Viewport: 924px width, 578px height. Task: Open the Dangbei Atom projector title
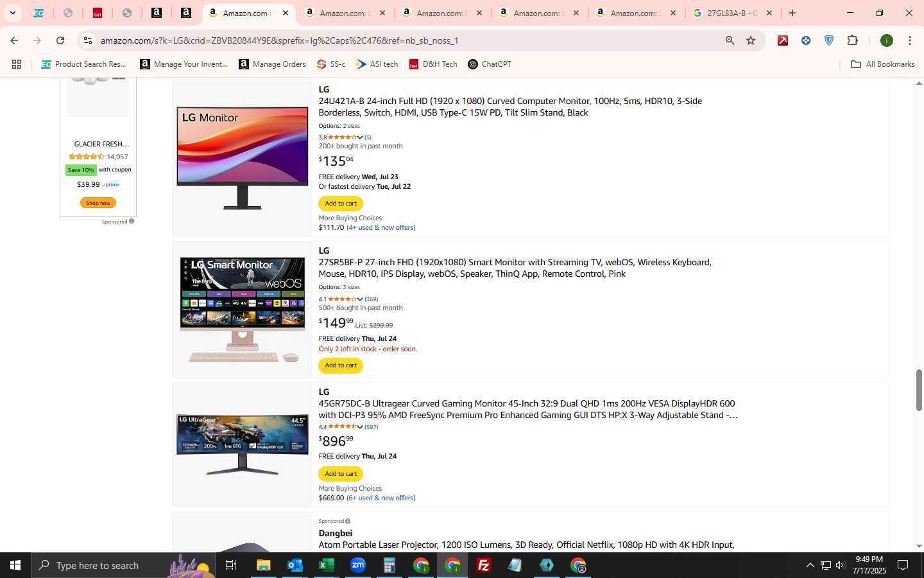[526, 545]
